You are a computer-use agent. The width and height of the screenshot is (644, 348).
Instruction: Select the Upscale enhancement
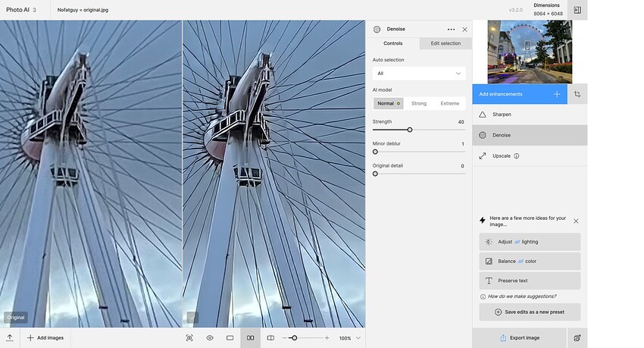(x=530, y=155)
